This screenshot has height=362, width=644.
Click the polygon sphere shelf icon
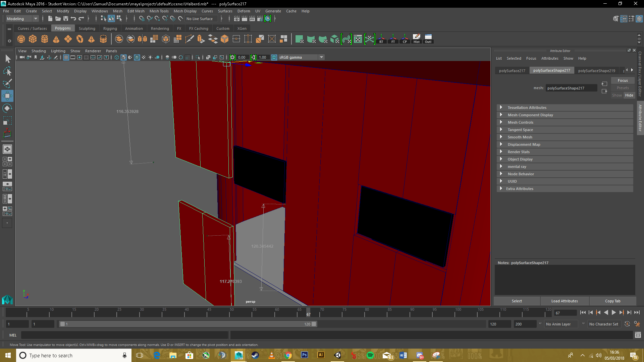[21, 39]
